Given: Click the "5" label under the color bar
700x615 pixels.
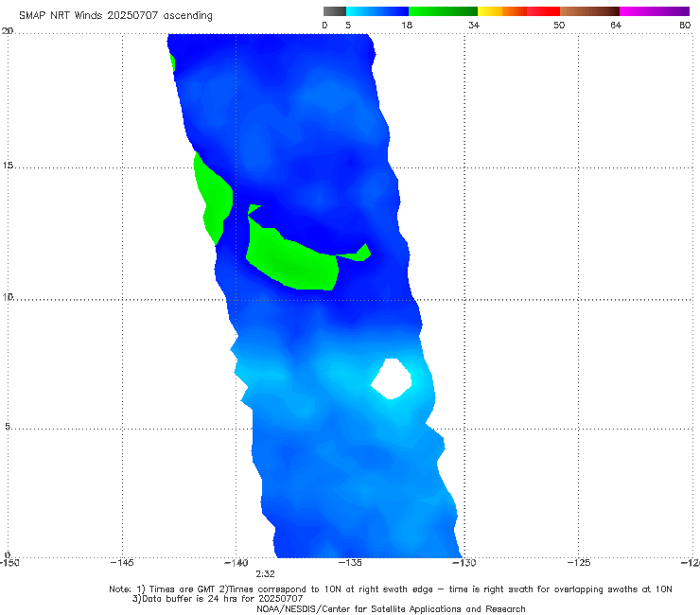Looking at the screenshot, I should click(348, 25).
